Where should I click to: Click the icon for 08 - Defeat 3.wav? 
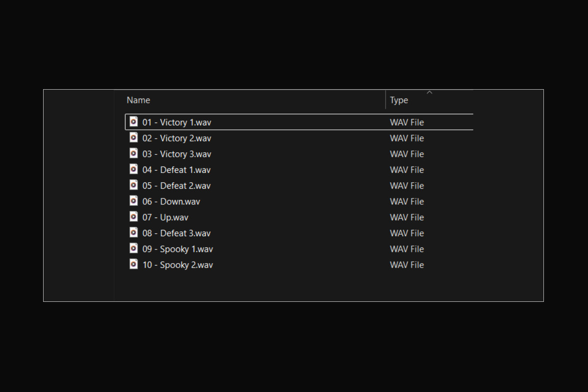(x=133, y=233)
